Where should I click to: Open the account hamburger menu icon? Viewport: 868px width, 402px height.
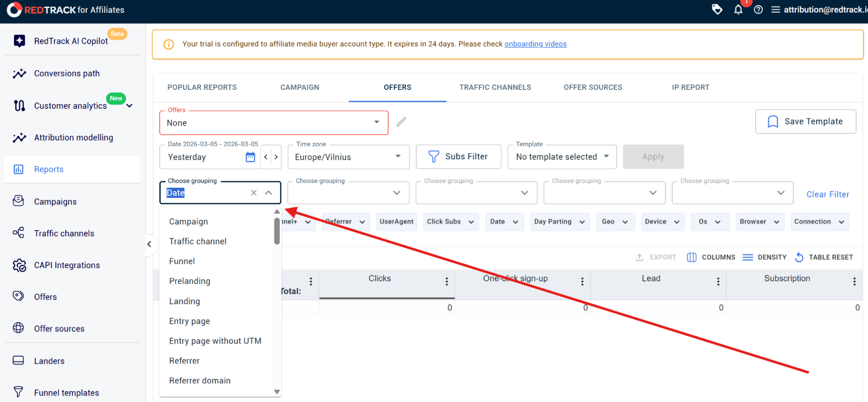tap(776, 10)
